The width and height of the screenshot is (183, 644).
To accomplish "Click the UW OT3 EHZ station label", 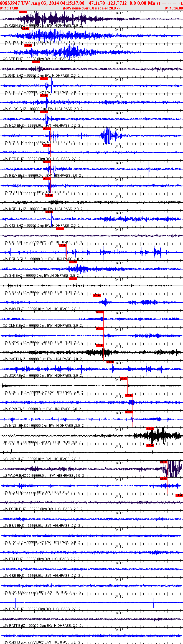I will pos(41,226).
